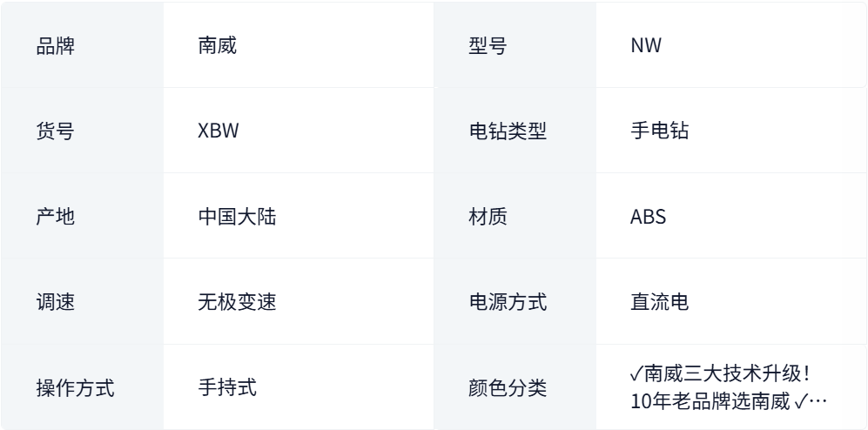This screenshot has height=430, width=868.
Task: Select the 南威 brand value
Action: (218, 45)
